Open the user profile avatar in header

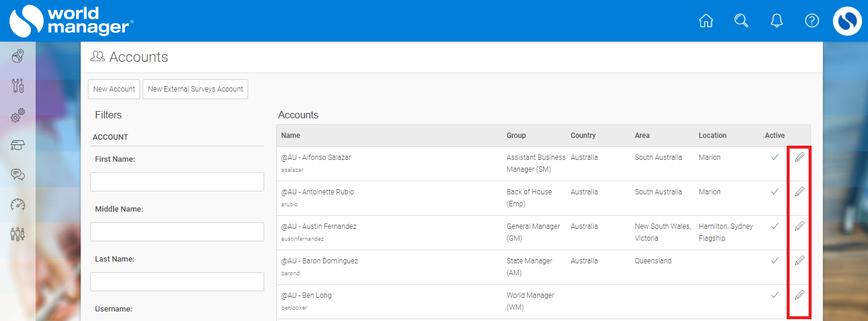click(x=847, y=21)
